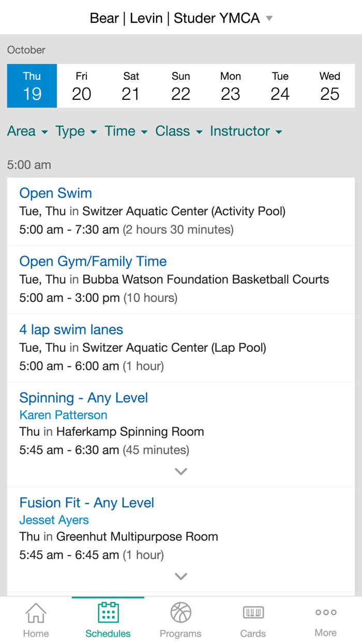Viewport: 362px width, 644px height.
Task: Open the location selector dropdown arrow
Action: [x=269, y=19]
